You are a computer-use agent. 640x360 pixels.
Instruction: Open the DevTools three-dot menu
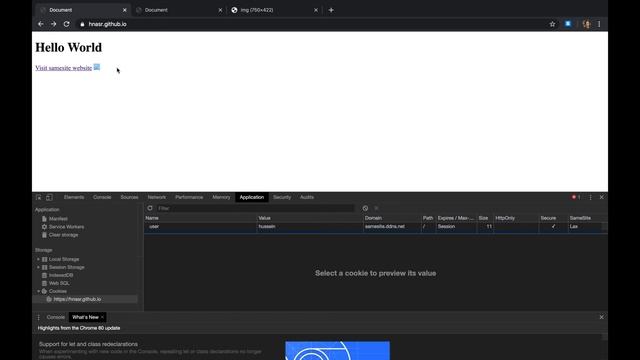pos(590,197)
